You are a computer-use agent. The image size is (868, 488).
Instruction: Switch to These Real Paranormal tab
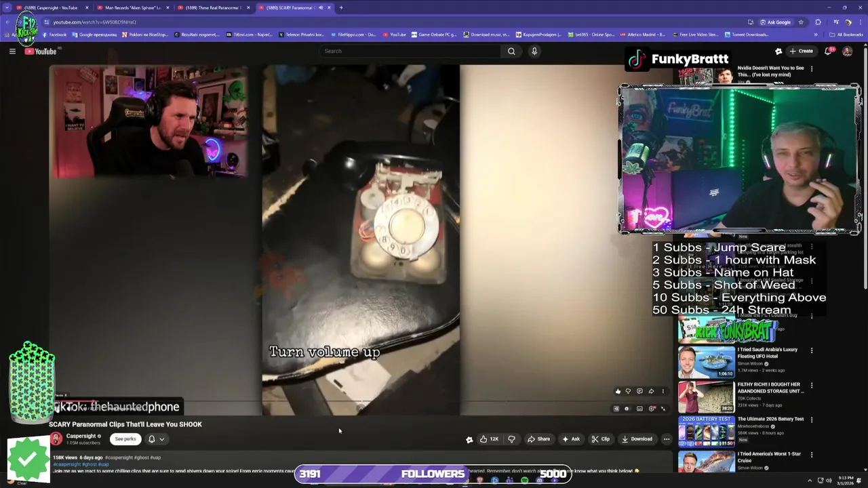213,7
